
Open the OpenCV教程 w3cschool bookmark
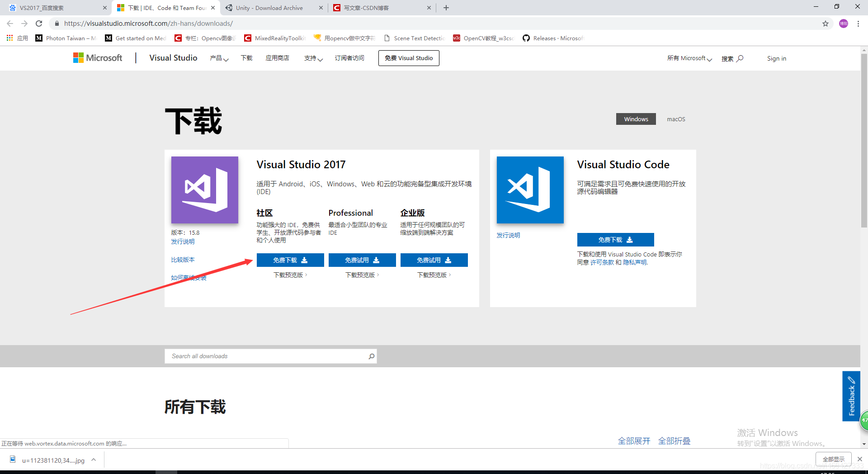[x=484, y=38]
